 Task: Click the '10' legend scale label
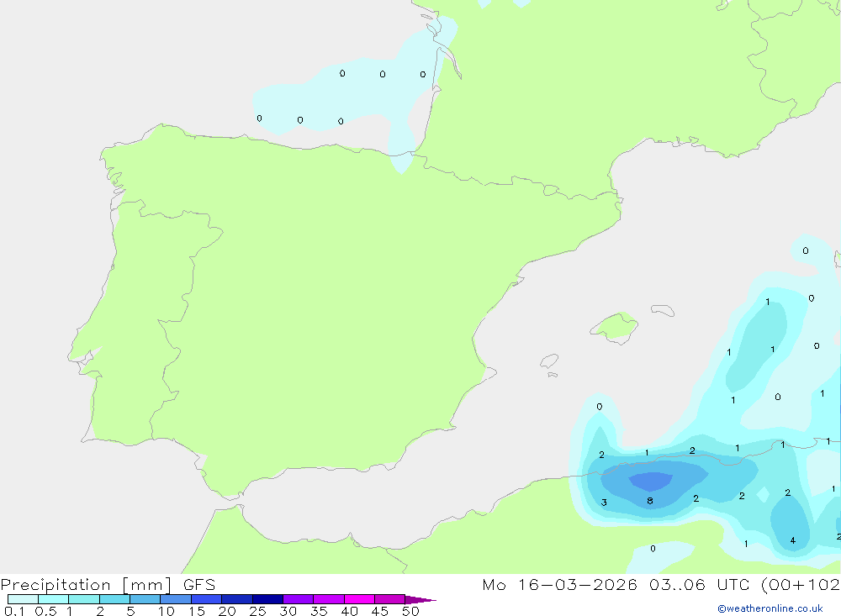(167, 611)
